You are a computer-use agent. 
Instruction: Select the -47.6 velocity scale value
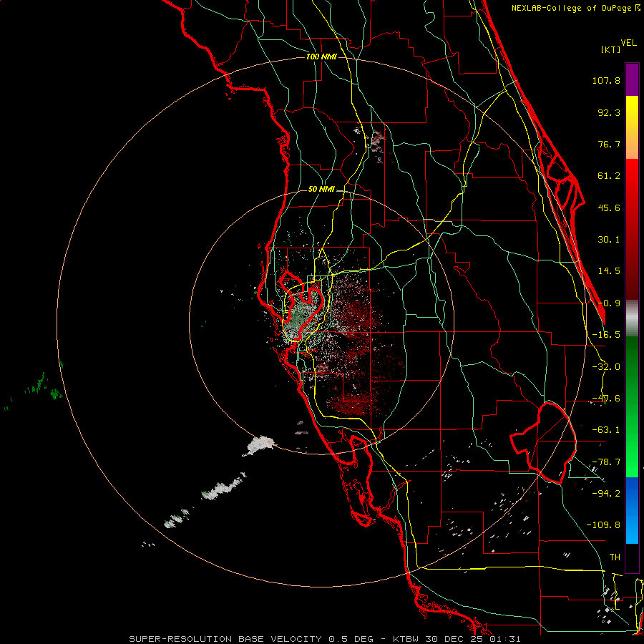(606, 399)
